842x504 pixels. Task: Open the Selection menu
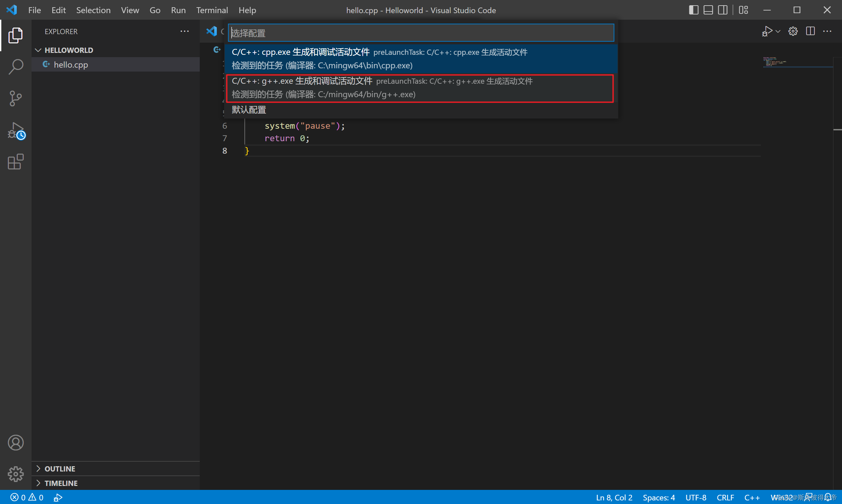click(x=93, y=10)
